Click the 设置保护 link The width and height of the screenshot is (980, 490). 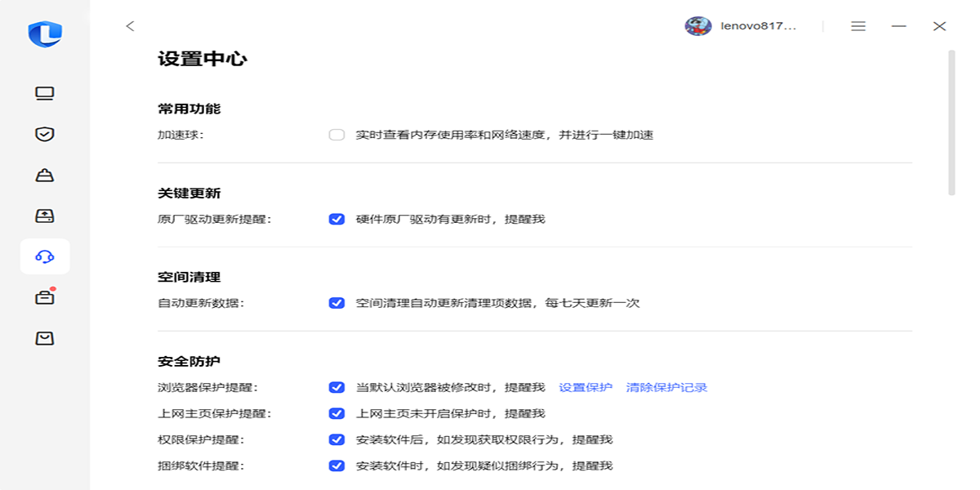(586, 387)
